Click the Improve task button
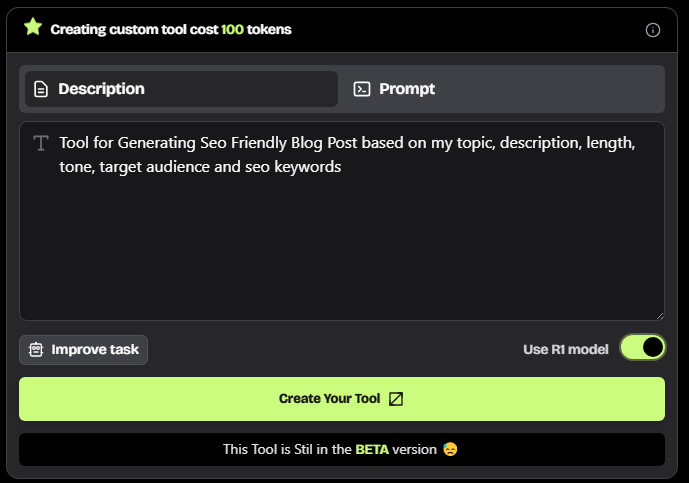This screenshot has width=689, height=483. pos(83,350)
